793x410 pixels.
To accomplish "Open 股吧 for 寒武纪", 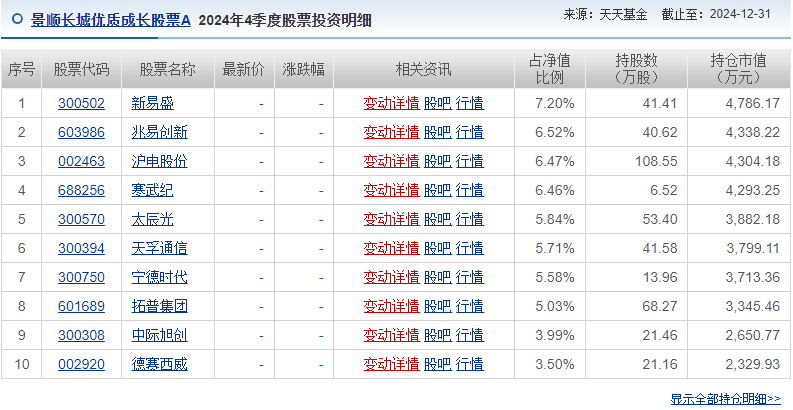I will 437,190.
